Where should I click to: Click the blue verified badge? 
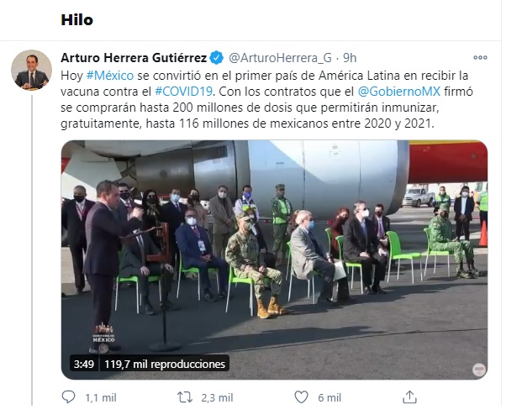(x=216, y=58)
